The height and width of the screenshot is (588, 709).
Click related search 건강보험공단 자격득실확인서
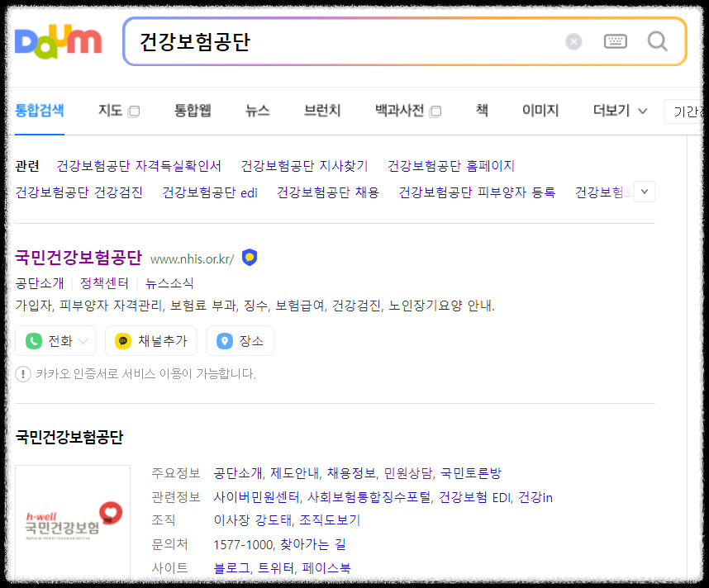(139, 166)
